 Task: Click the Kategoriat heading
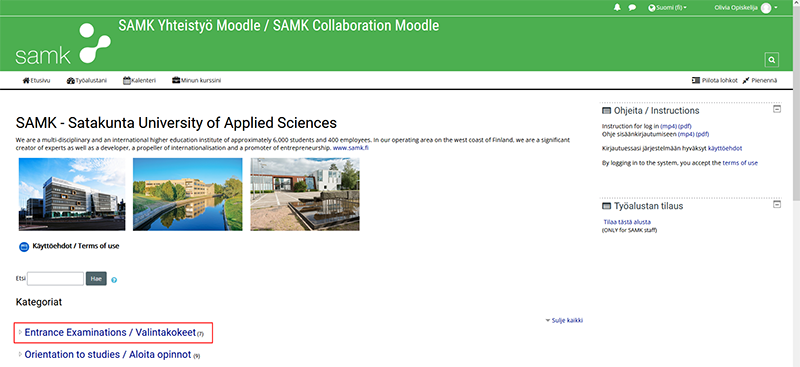(39, 302)
